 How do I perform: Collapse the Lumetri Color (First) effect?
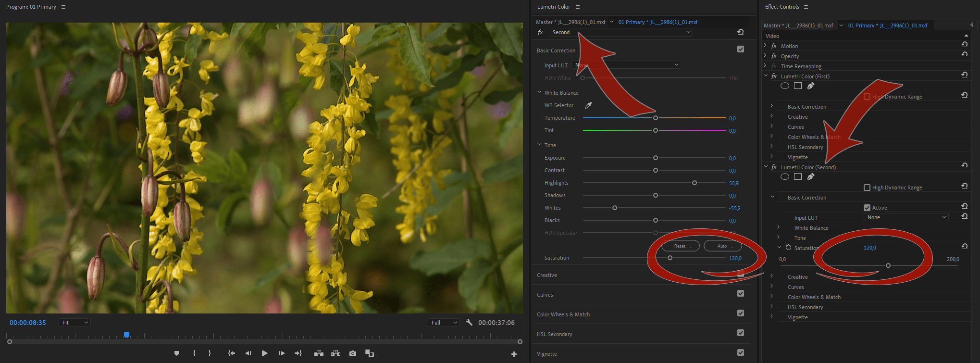click(766, 75)
